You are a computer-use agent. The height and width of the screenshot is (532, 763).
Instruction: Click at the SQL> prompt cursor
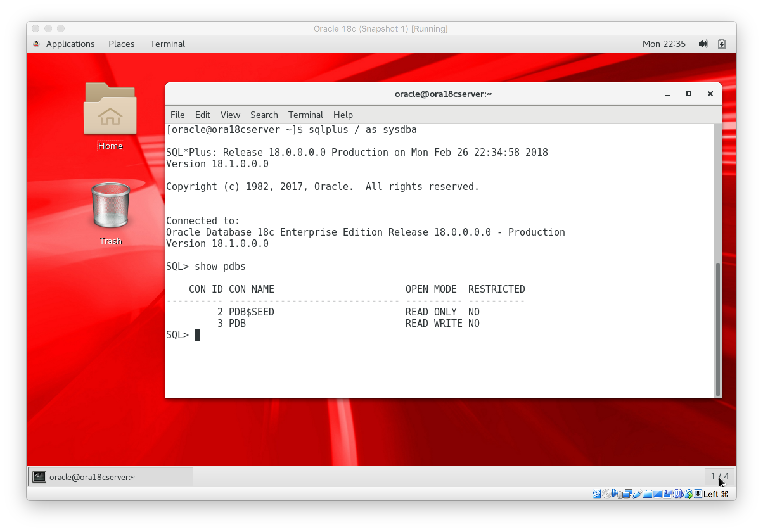(197, 335)
